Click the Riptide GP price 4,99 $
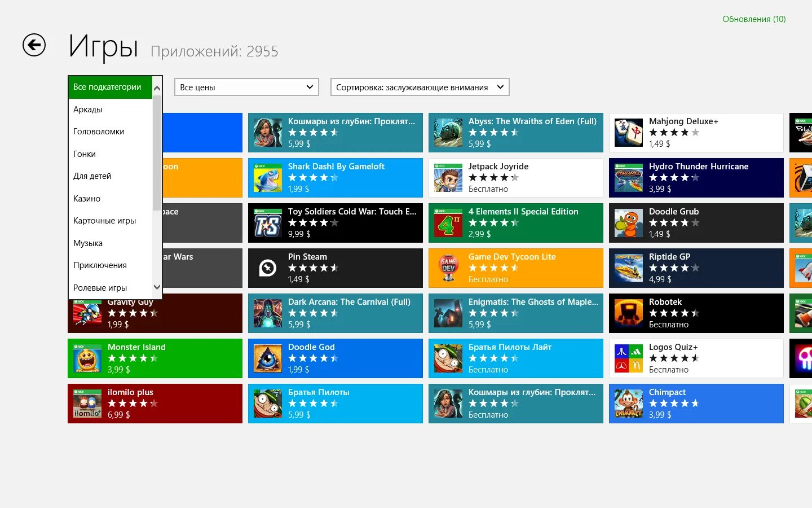This screenshot has width=812, height=508. 660,279
